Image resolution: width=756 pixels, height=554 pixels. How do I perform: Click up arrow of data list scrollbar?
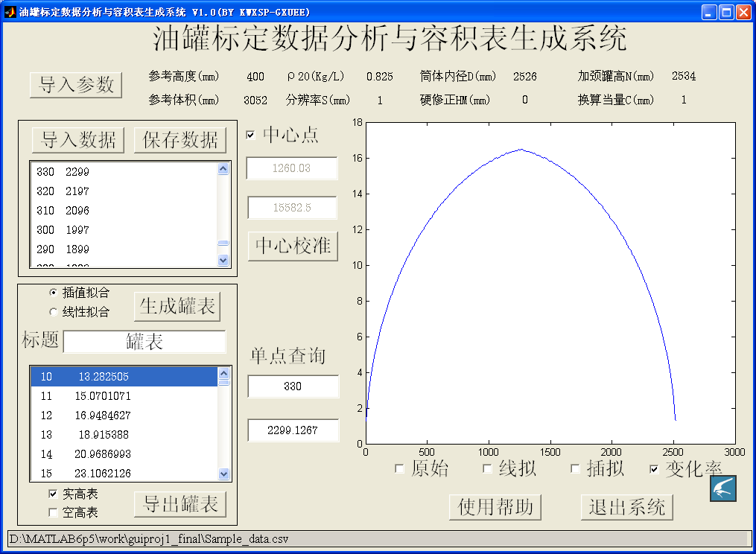pyautogui.click(x=223, y=169)
